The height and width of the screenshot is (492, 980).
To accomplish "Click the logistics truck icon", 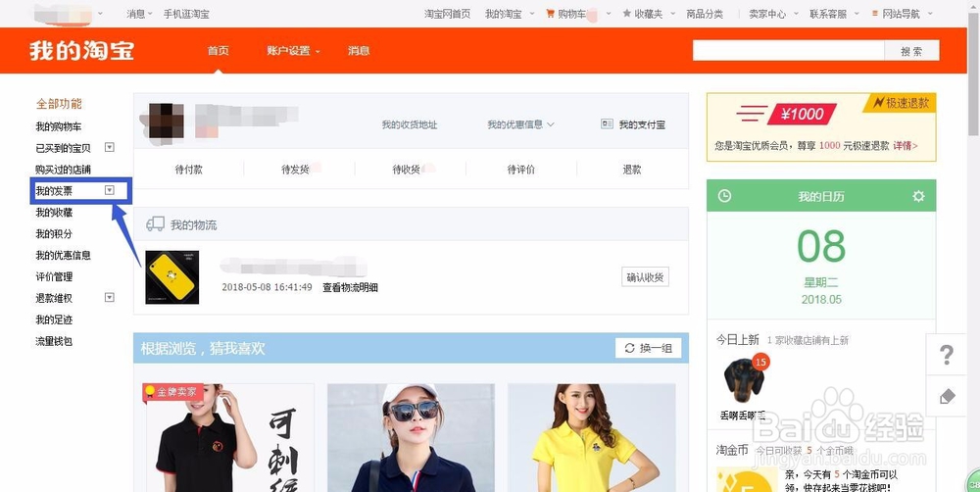I will pyautogui.click(x=155, y=224).
